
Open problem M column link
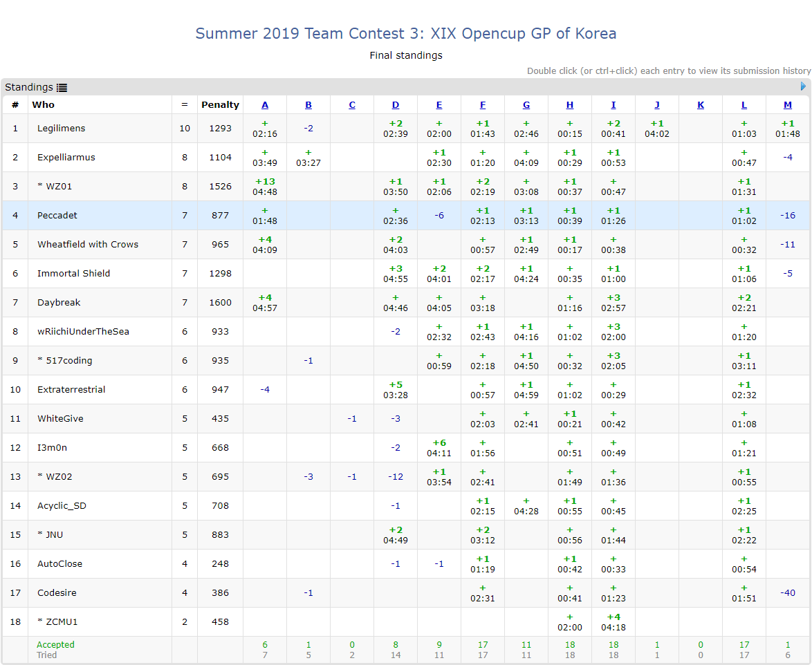[788, 105]
